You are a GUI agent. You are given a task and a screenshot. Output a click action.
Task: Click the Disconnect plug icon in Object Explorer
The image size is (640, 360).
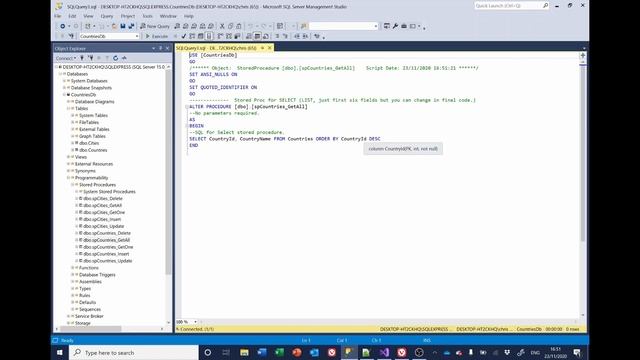pyautogui.click(x=91, y=58)
